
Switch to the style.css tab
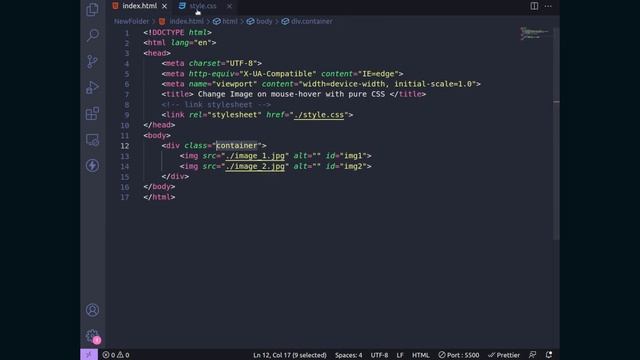(x=203, y=6)
